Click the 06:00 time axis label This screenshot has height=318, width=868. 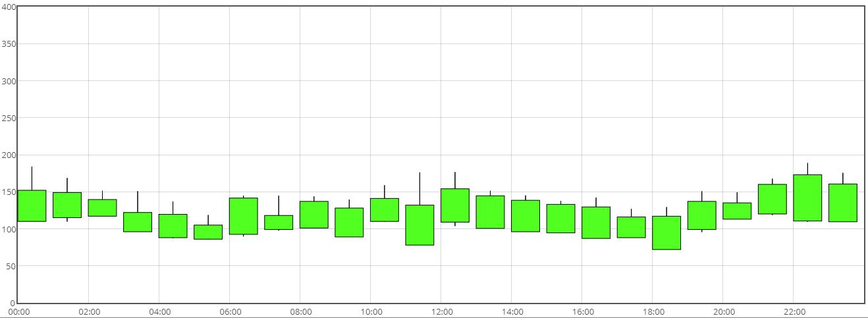click(x=230, y=311)
